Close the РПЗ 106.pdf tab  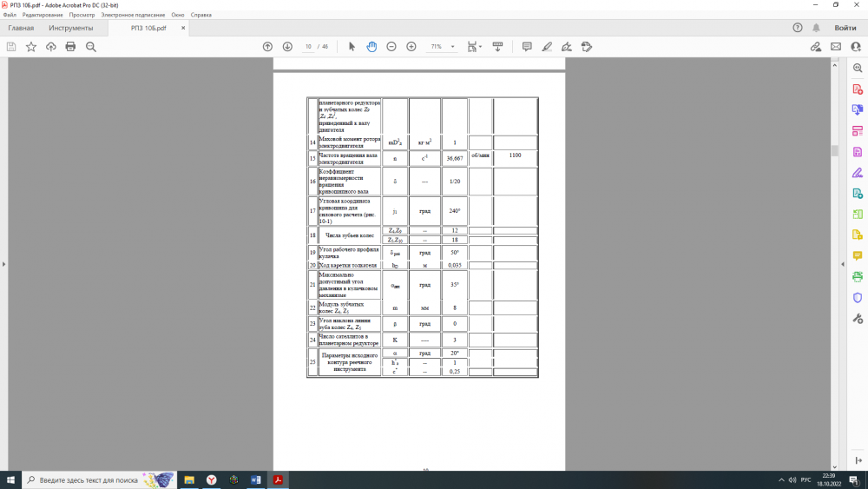[x=183, y=29]
